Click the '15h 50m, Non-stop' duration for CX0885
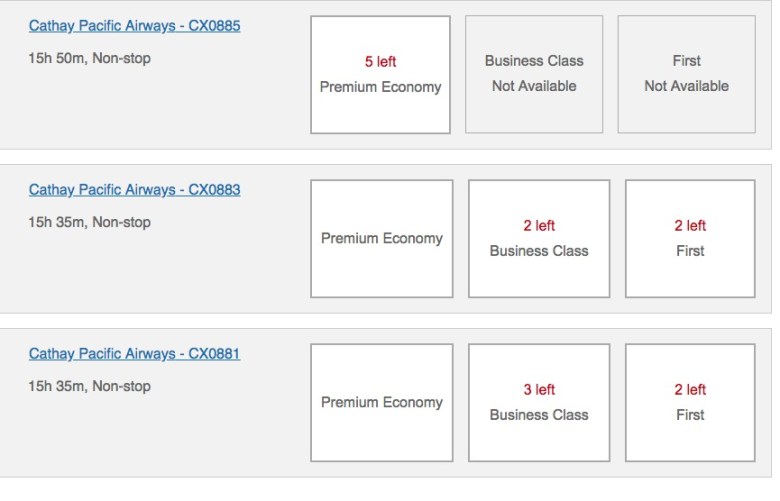 point(90,58)
